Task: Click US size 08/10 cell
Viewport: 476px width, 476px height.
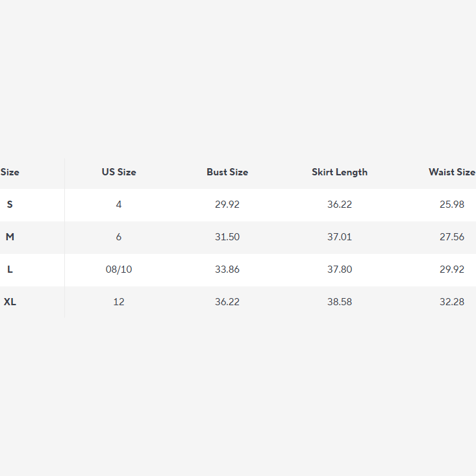Action: [x=119, y=269]
